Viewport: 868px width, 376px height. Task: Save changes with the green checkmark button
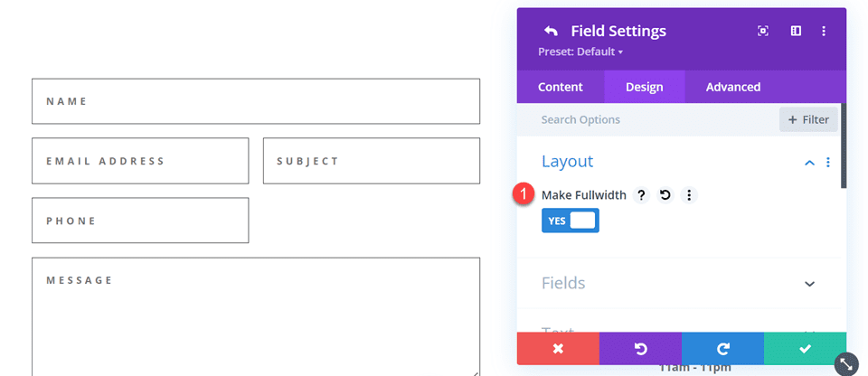coord(805,349)
